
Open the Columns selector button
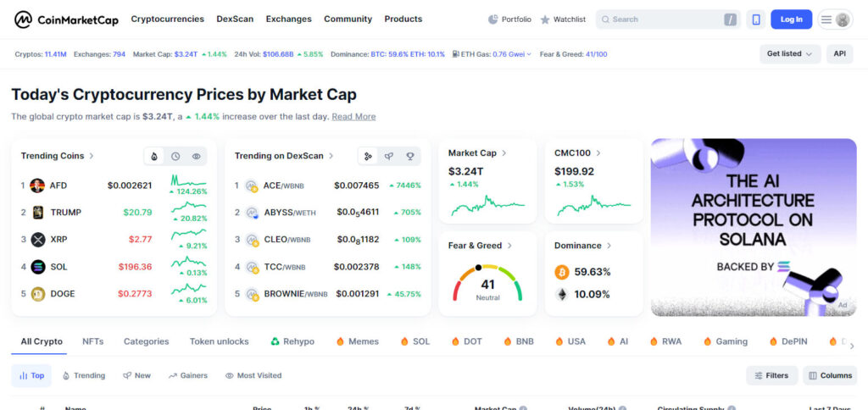click(x=830, y=376)
